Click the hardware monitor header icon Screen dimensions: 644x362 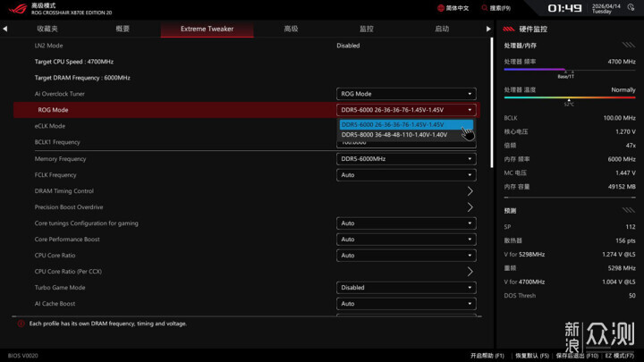508,29
